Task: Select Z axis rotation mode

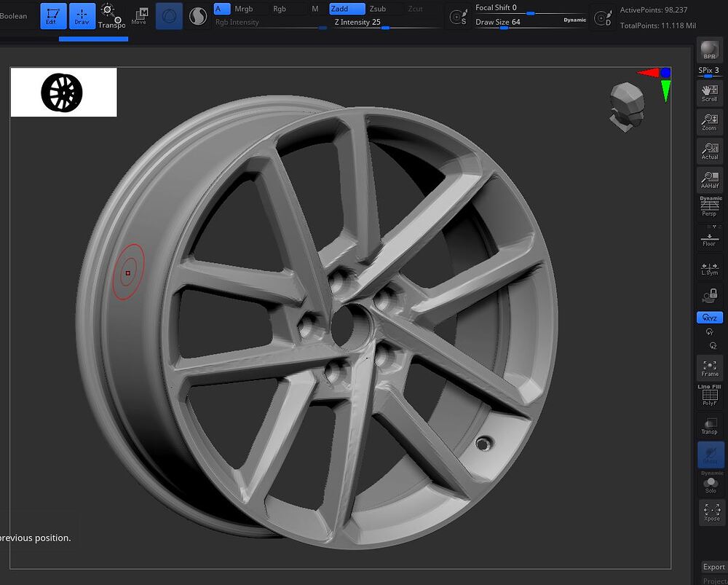Action: [713, 346]
